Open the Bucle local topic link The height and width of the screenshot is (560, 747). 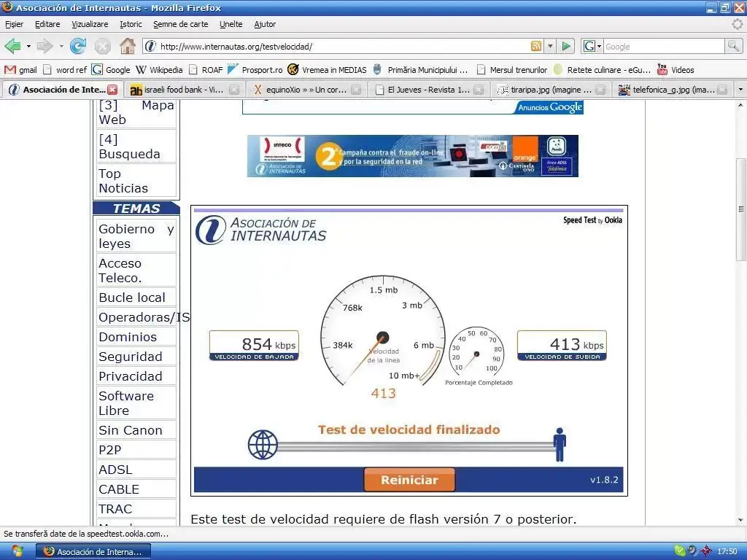click(x=132, y=297)
